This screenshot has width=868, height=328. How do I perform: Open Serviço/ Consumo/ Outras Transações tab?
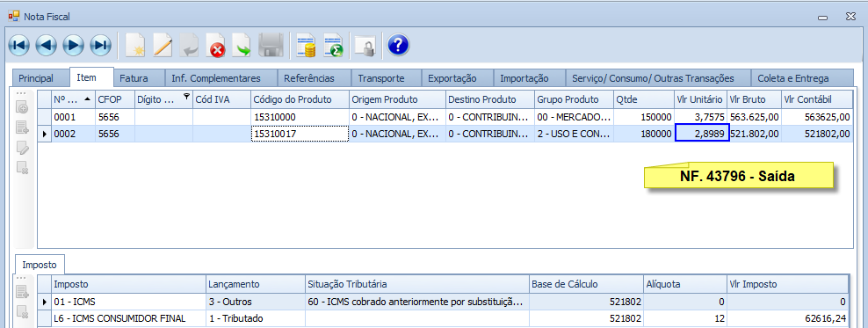pos(654,78)
